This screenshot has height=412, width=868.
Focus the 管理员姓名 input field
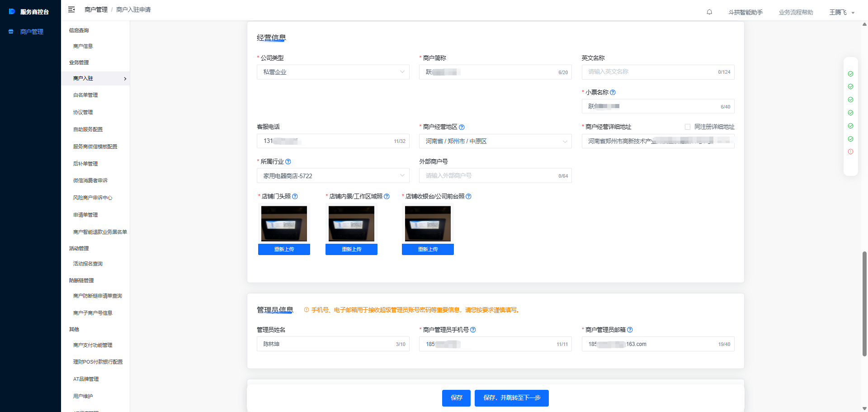(333, 344)
